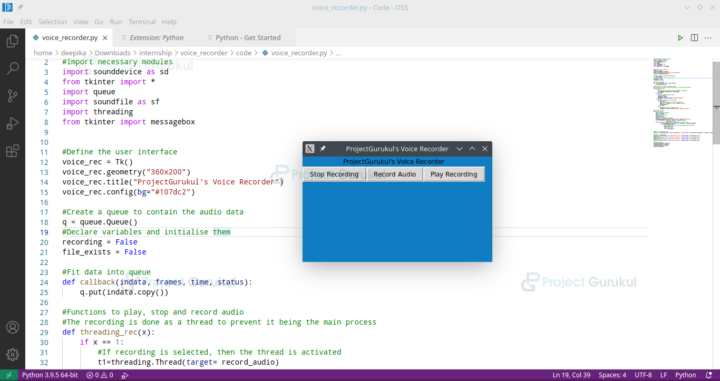
Task: Switch to Extension: Python tab
Action: [x=156, y=38]
